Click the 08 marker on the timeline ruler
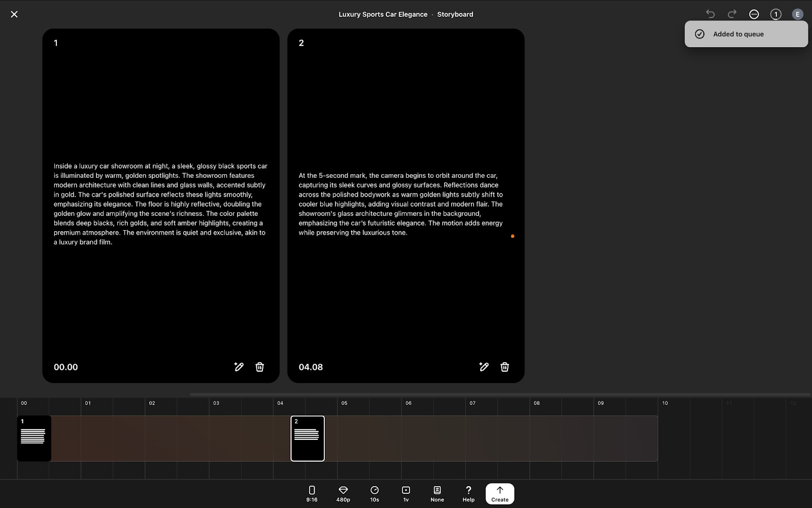Screen dimensions: 812x508 pos(537,403)
